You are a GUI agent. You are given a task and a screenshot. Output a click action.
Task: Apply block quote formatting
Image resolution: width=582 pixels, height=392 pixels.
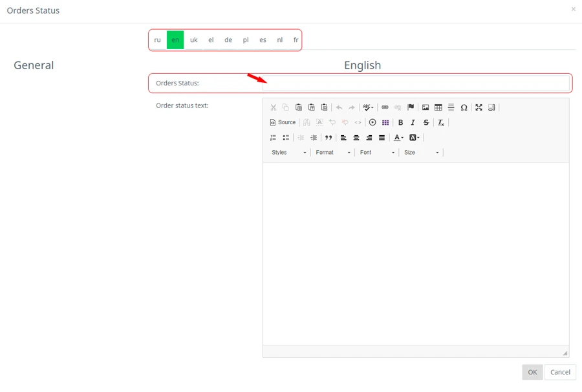point(329,138)
